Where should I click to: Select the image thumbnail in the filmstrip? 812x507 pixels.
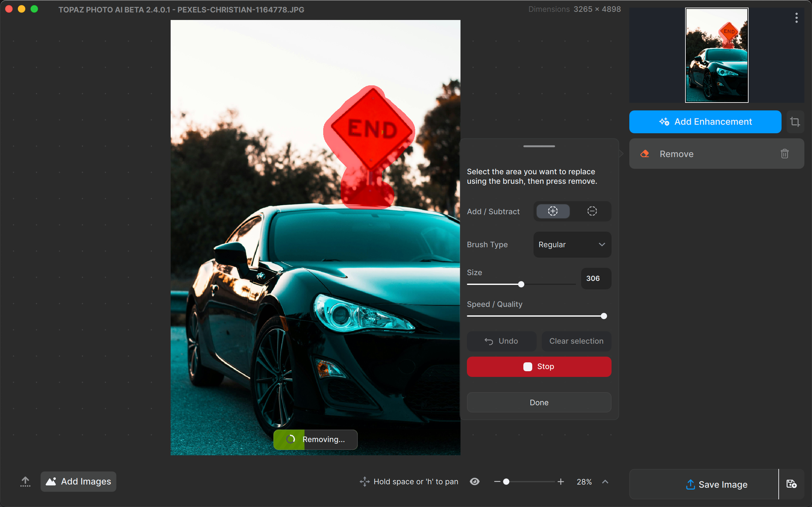pyautogui.click(x=717, y=55)
